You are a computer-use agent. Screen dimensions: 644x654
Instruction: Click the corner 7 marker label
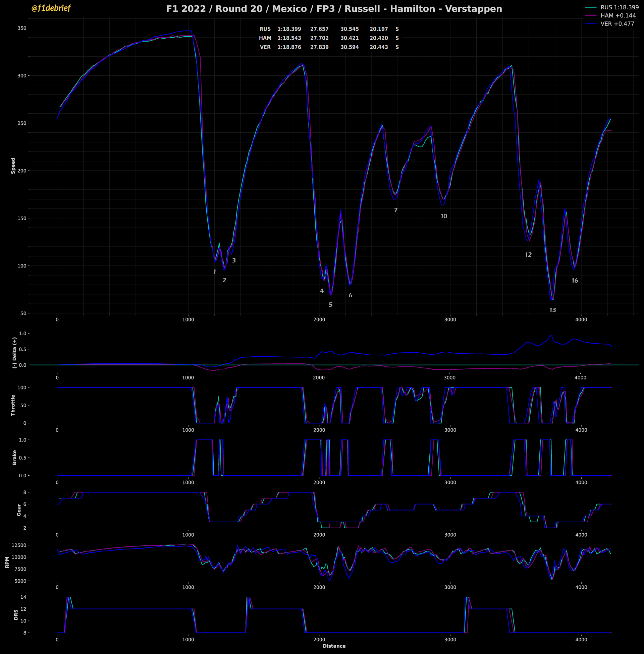pos(395,210)
